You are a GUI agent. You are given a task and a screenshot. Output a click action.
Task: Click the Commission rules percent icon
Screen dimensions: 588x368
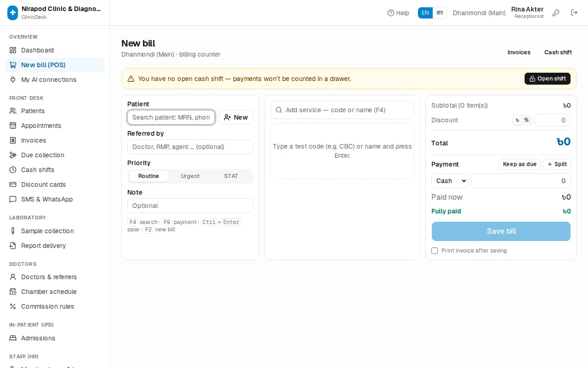[x=13, y=306]
